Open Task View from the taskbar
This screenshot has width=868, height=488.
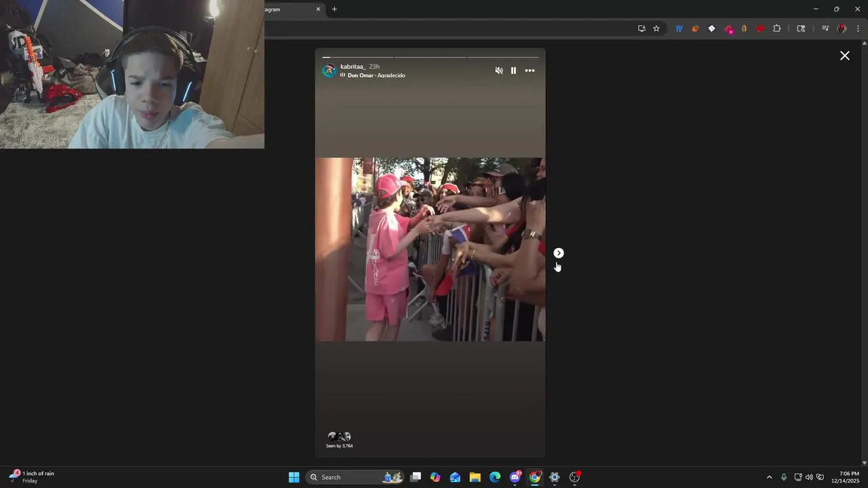[416, 477]
